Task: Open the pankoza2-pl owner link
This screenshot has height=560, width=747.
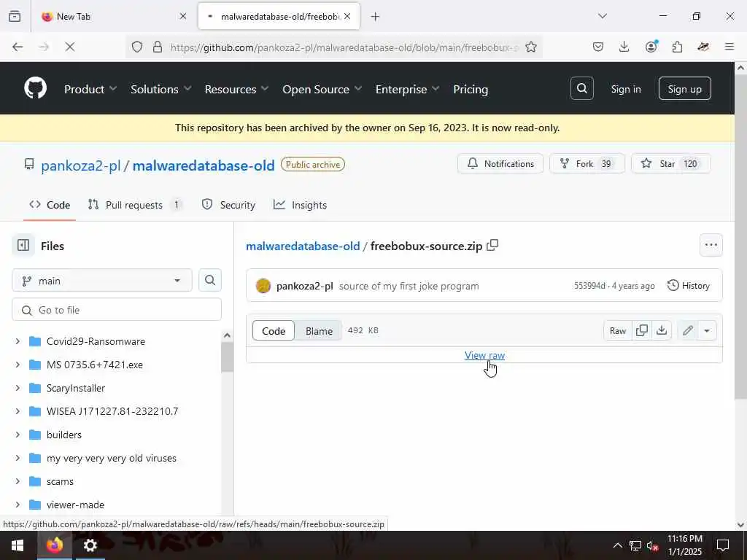Action: click(80, 166)
